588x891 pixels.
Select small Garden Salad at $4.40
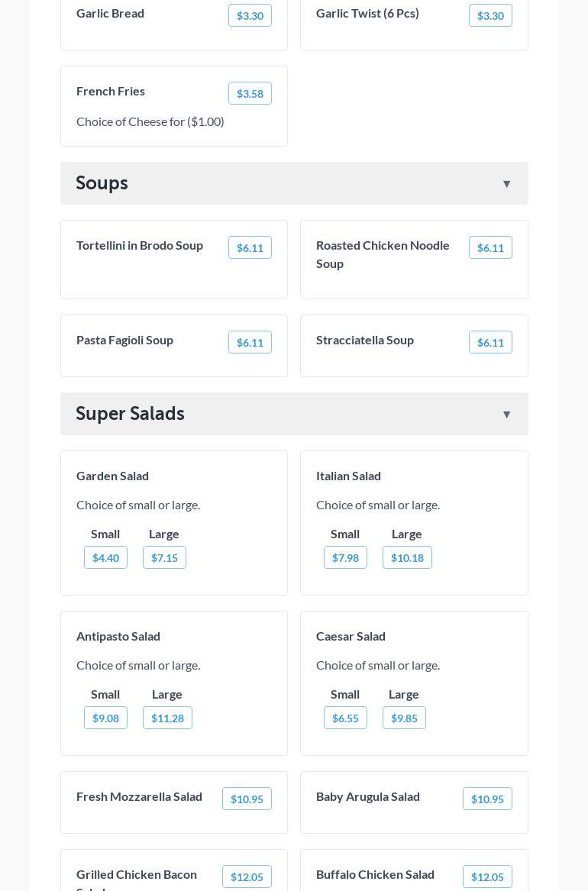105,557
